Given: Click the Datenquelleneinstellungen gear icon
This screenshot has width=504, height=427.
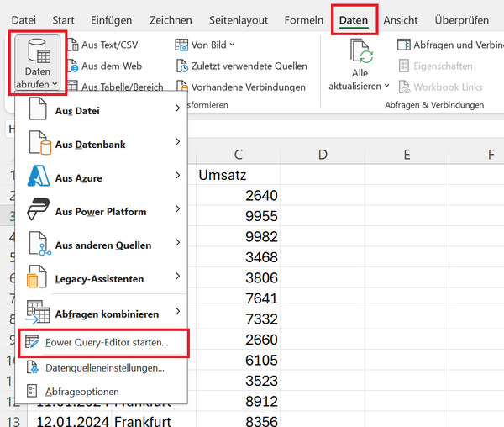Looking at the screenshot, I should pyautogui.click(x=33, y=367).
